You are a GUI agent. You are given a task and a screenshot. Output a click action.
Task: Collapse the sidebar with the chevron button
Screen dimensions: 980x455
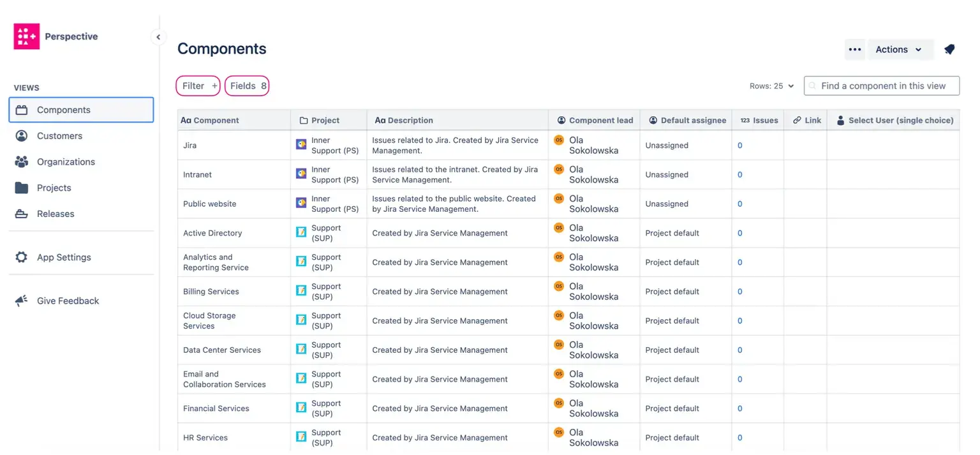point(158,37)
